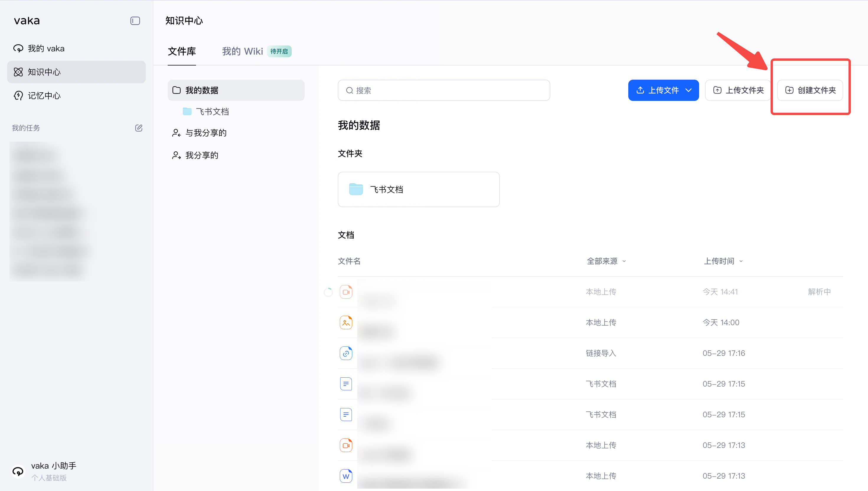Switch to the 文件库 tab

tap(182, 51)
